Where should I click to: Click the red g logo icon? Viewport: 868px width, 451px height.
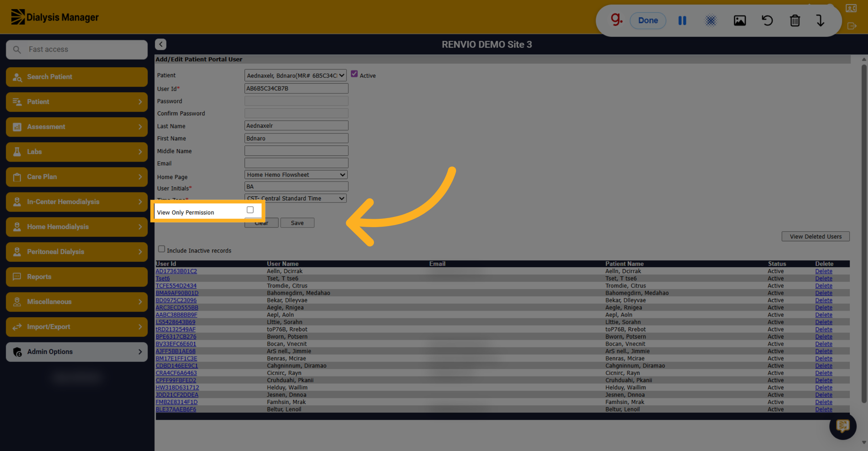pyautogui.click(x=617, y=19)
